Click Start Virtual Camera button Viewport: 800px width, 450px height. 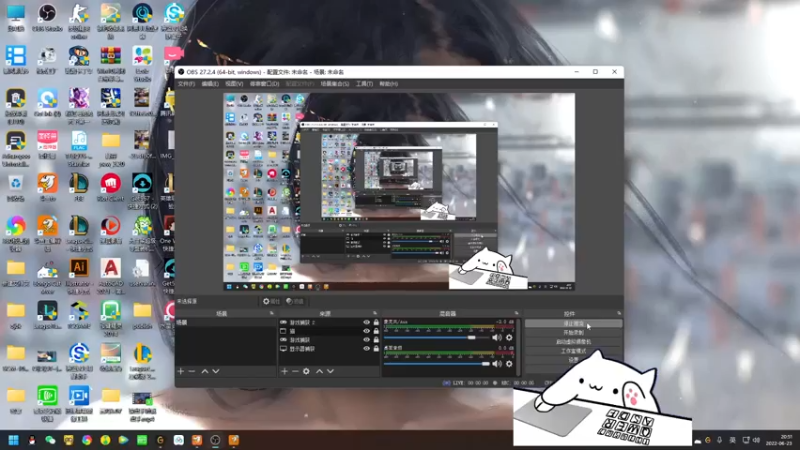(x=573, y=342)
